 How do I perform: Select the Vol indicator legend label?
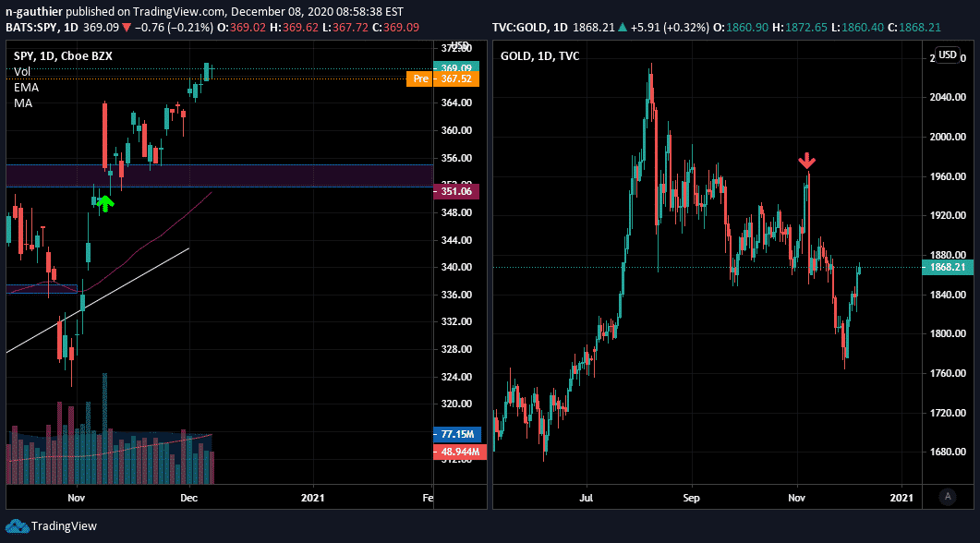pyautogui.click(x=22, y=72)
